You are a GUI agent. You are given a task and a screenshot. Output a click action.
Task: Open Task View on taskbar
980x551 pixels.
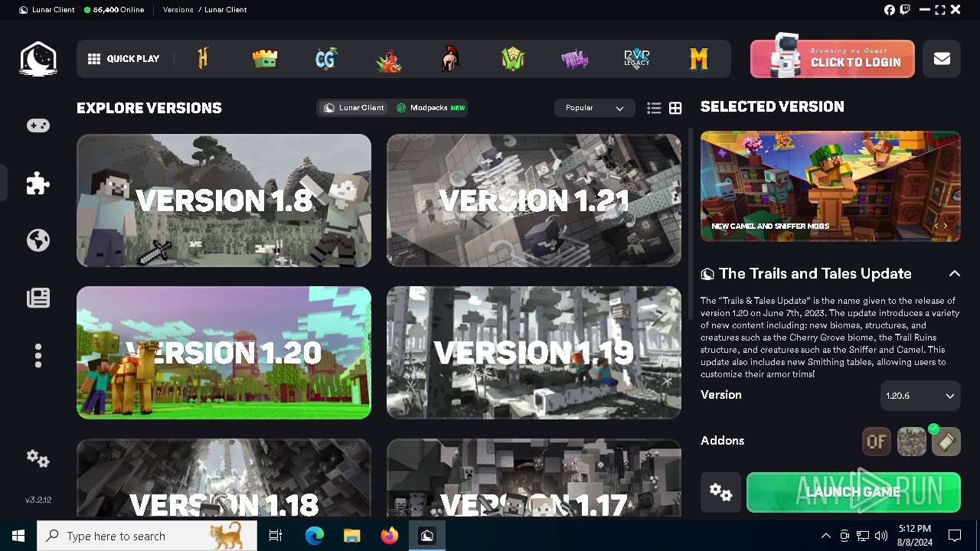[x=276, y=536]
